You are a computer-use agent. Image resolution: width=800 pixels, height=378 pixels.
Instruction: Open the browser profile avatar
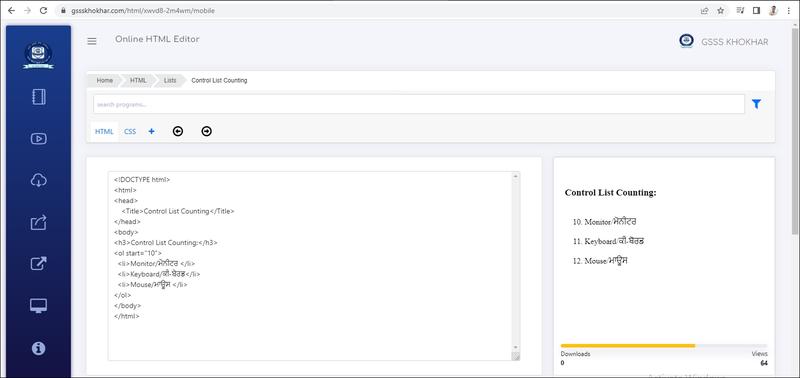(773, 10)
